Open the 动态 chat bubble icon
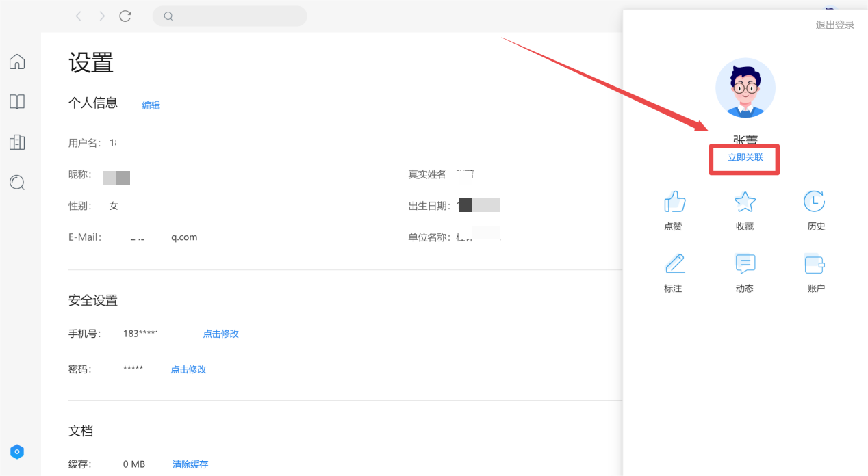 [x=745, y=264]
